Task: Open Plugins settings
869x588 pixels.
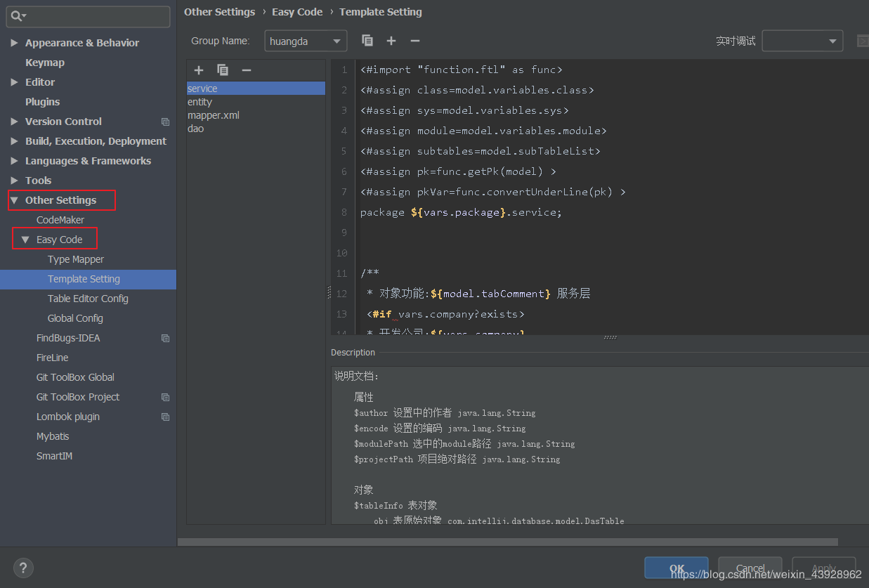Action: click(x=42, y=102)
